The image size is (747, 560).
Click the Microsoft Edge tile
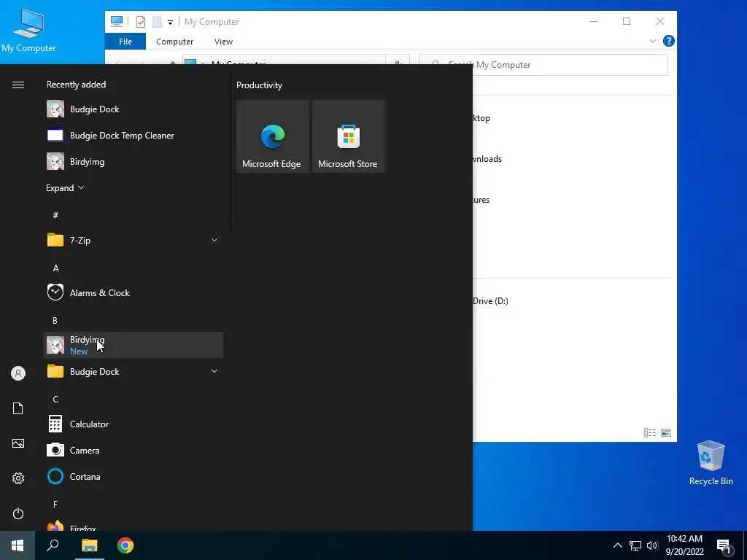273,136
